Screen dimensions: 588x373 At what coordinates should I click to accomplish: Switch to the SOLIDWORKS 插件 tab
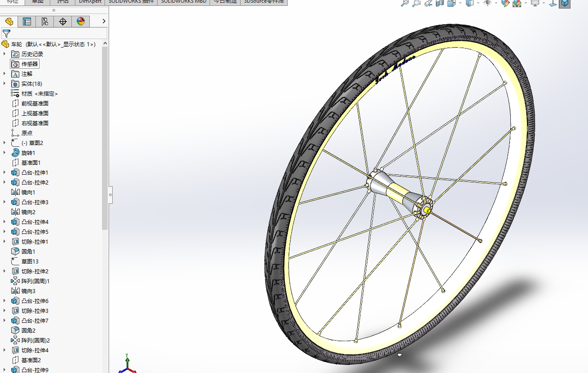click(131, 2)
